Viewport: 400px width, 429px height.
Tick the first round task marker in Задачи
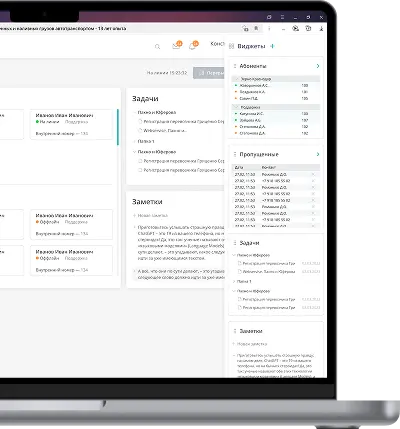[x=140, y=122]
